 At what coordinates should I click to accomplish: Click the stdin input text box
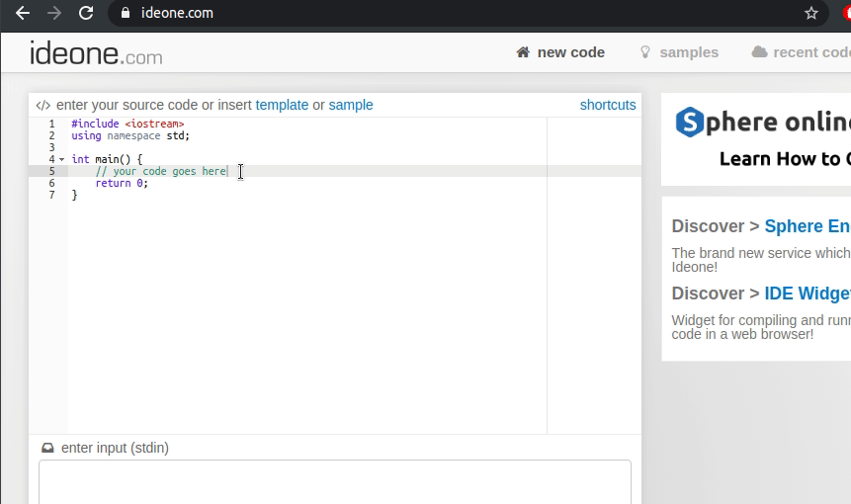335,481
